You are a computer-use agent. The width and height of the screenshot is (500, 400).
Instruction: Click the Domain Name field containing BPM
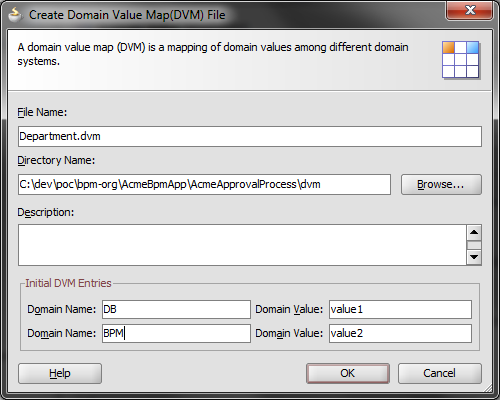coord(176,333)
